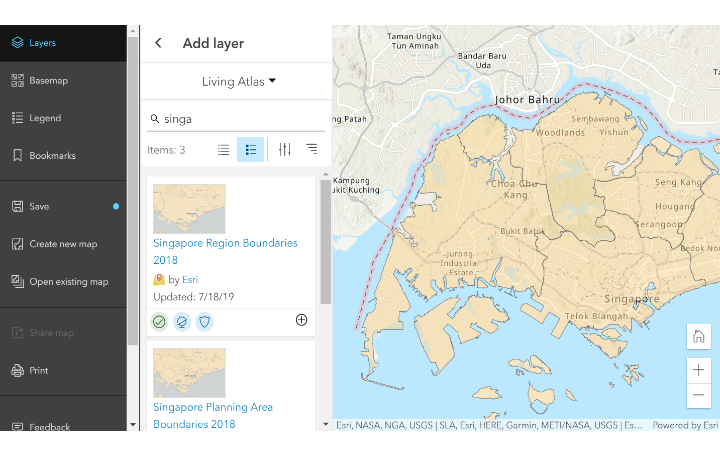720x460 pixels.
Task: Open Singapore Region Boundaries 2018 thumbnail
Action: (189, 209)
